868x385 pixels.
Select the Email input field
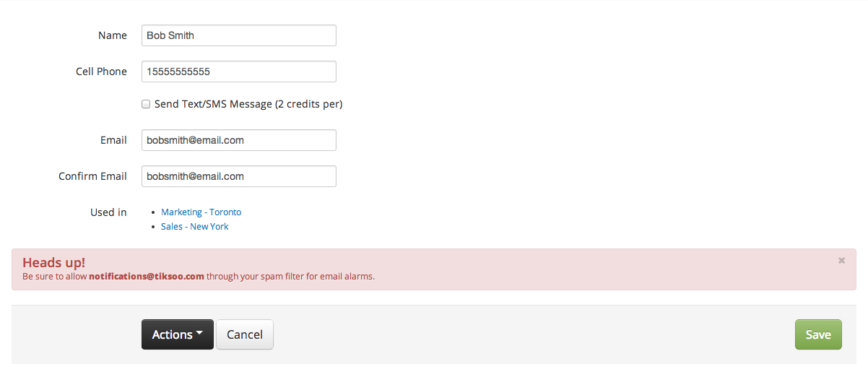(x=238, y=140)
